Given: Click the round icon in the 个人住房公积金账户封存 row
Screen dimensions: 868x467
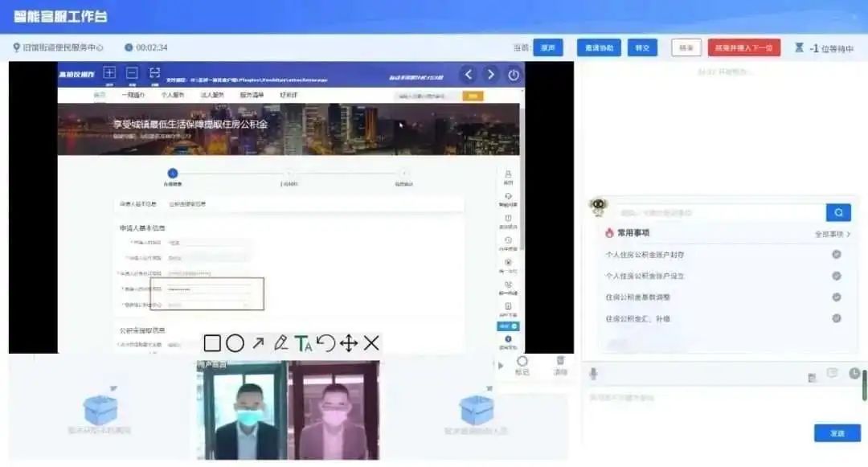Looking at the screenshot, I should (x=837, y=255).
